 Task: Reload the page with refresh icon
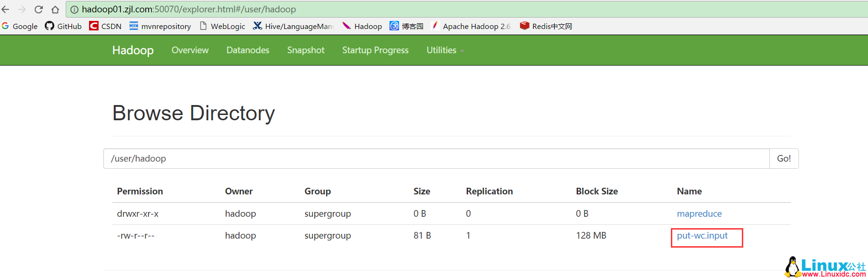point(39,9)
